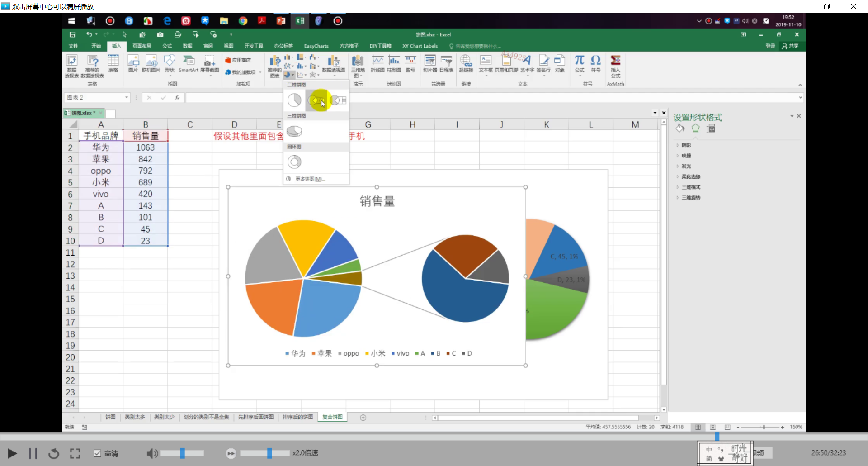Click the Ω symbol (符号) icon
The width and height of the screenshot is (868, 466).
point(596,63)
